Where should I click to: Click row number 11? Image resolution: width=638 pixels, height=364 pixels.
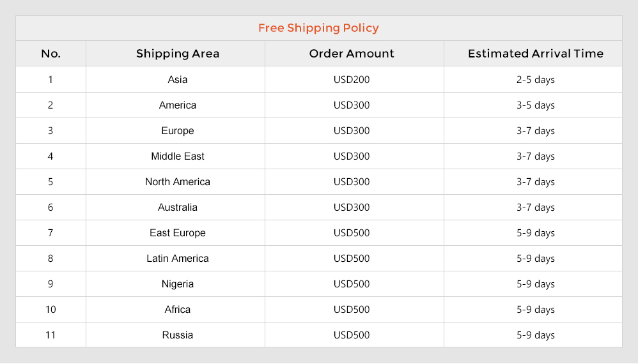pos(51,335)
